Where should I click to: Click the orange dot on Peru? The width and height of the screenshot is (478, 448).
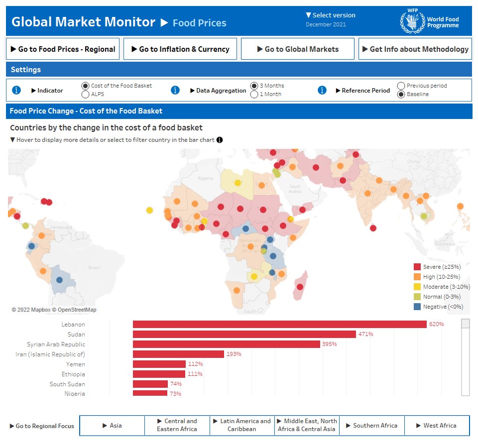click(43, 271)
